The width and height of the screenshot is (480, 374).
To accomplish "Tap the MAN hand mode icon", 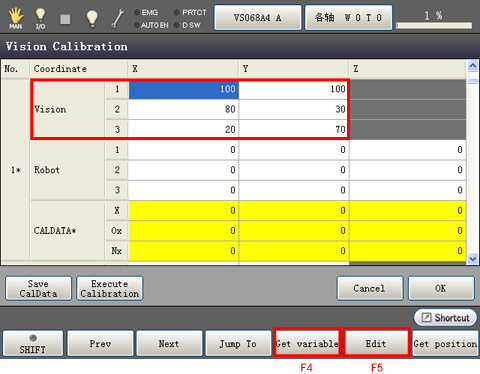I will click(x=16, y=18).
